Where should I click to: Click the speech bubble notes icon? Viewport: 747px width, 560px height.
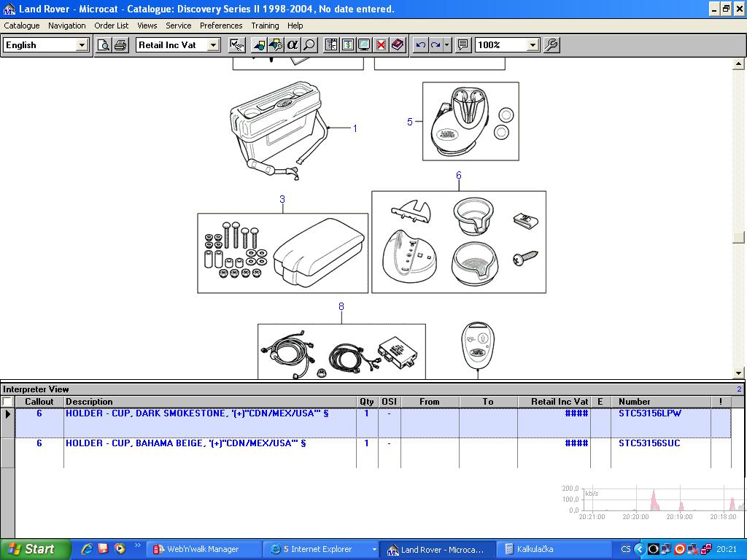(463, 45)
